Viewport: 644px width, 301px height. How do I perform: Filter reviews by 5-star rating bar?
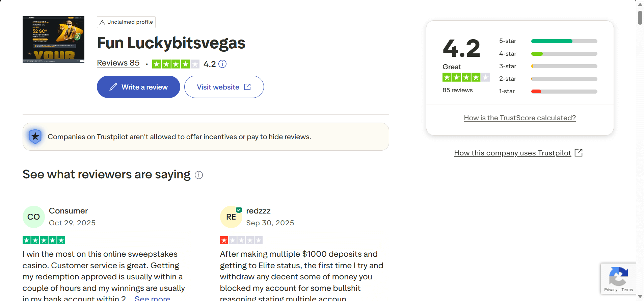[x=564, y=41]
